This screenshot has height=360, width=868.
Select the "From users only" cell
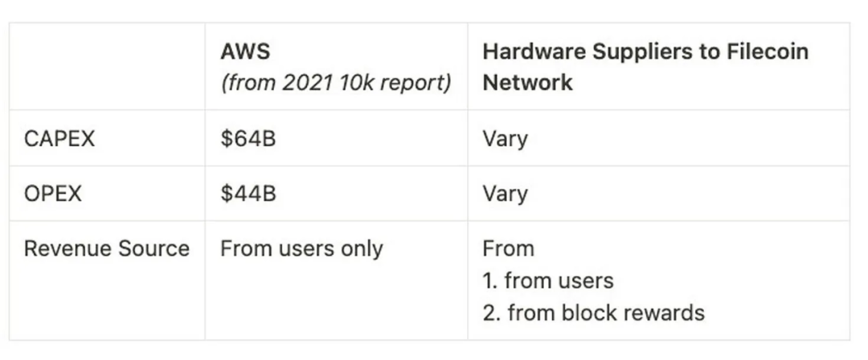tap(301, 249)
